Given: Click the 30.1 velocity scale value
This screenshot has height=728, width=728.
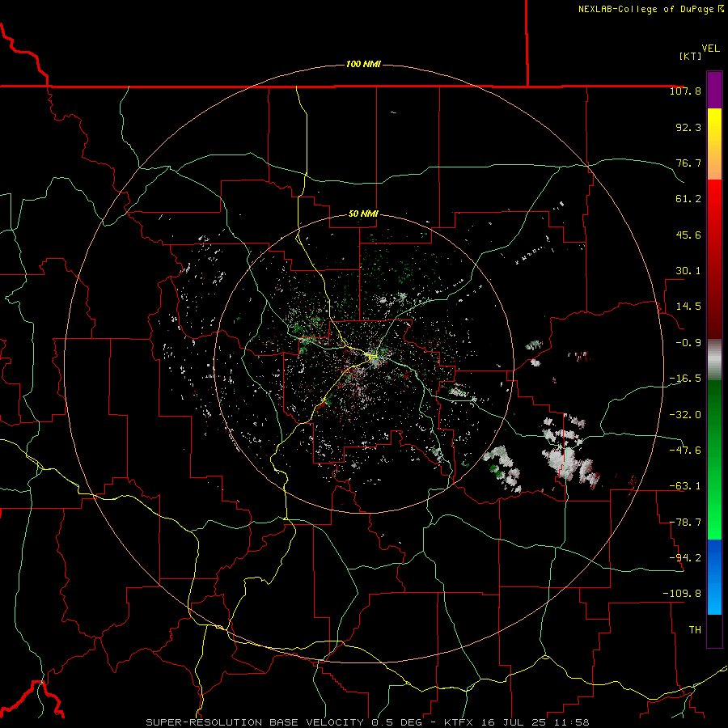Looking at the screenshot, I should click(x=688, y=271).
